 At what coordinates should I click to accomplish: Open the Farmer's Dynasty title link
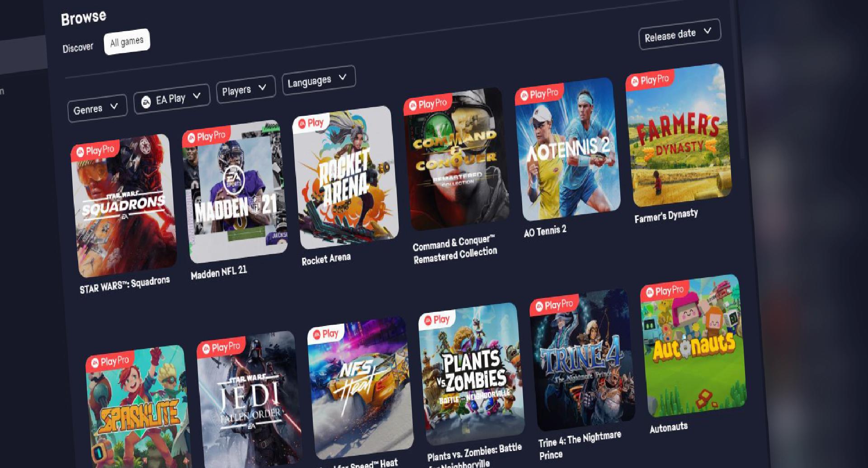666,216
